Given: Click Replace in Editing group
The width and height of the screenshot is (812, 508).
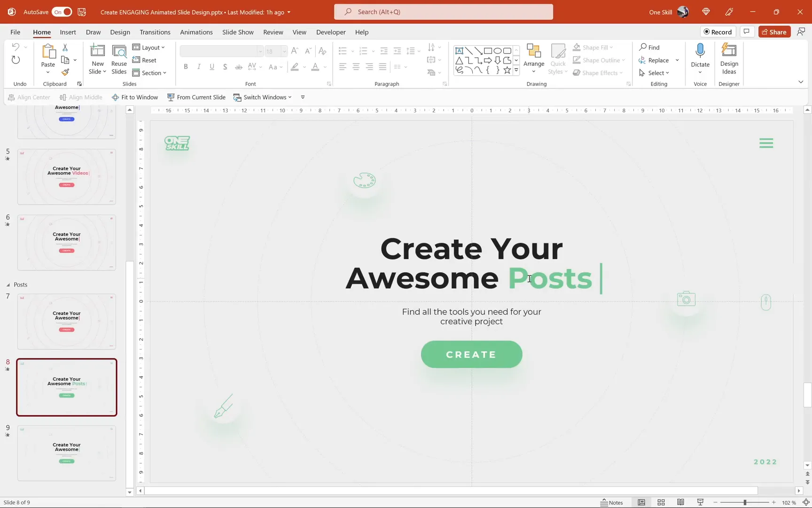Looking at the screenshot, I should (654, 60).
